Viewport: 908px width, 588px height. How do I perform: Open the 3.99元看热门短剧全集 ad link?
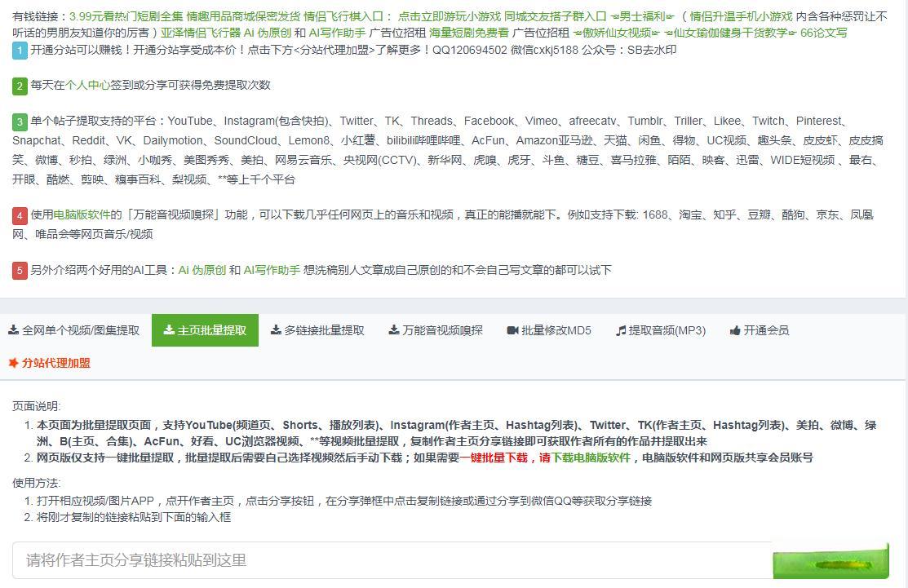pyautogui.click(x=126, y=16)
